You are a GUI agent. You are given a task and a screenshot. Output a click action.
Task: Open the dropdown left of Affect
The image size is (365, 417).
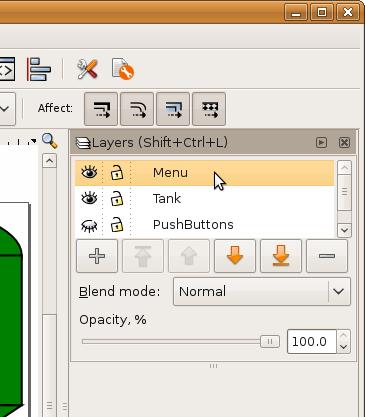7,109
